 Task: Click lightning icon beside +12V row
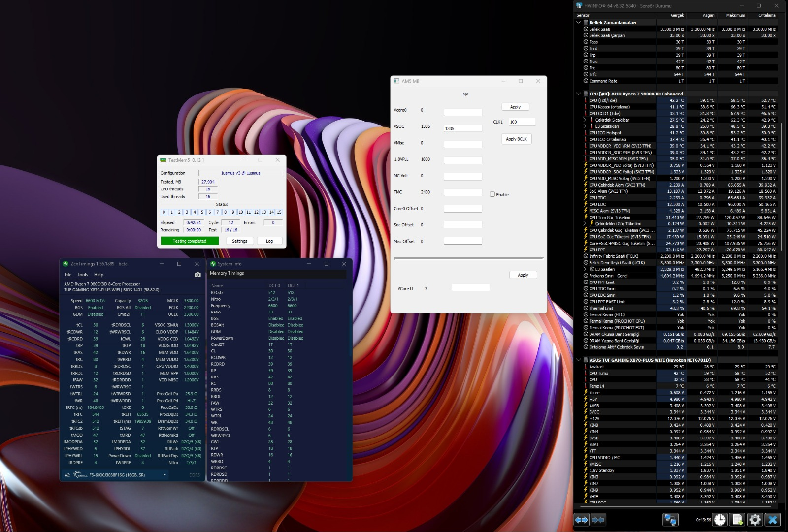[x=586, y=418]
